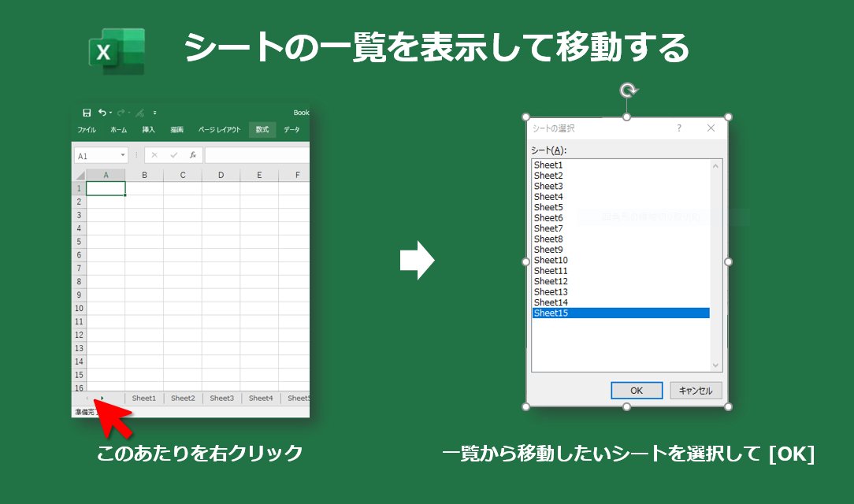Select row header 5
Image resolution: width=854 pixels, height=504 pixels.
click(79, 242)
